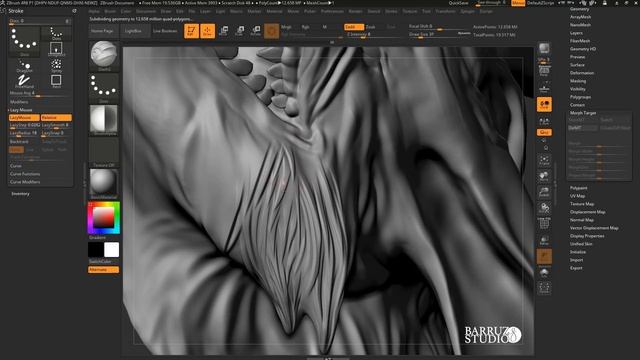Expand the Curve section
The image size is (640, 360).
pos(16,166)
